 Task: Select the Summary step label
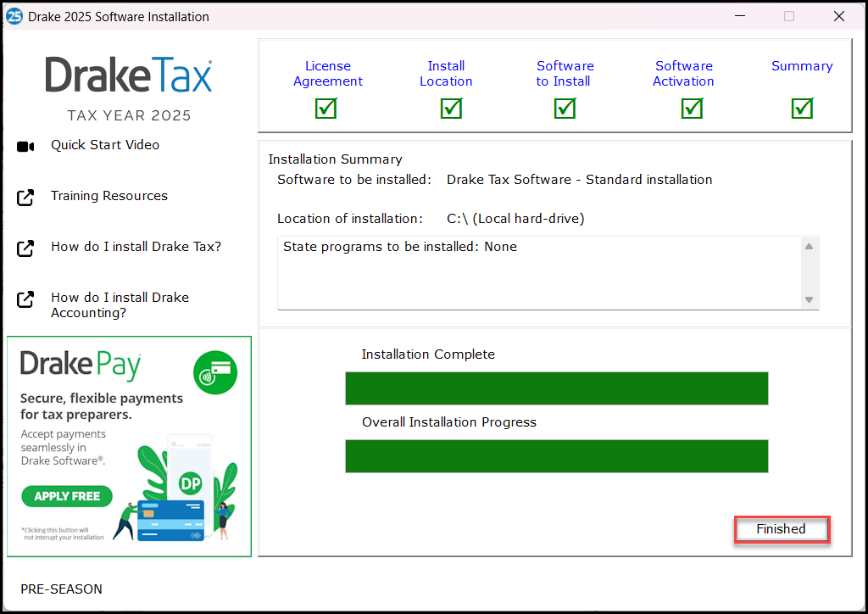tap(802, 65)
